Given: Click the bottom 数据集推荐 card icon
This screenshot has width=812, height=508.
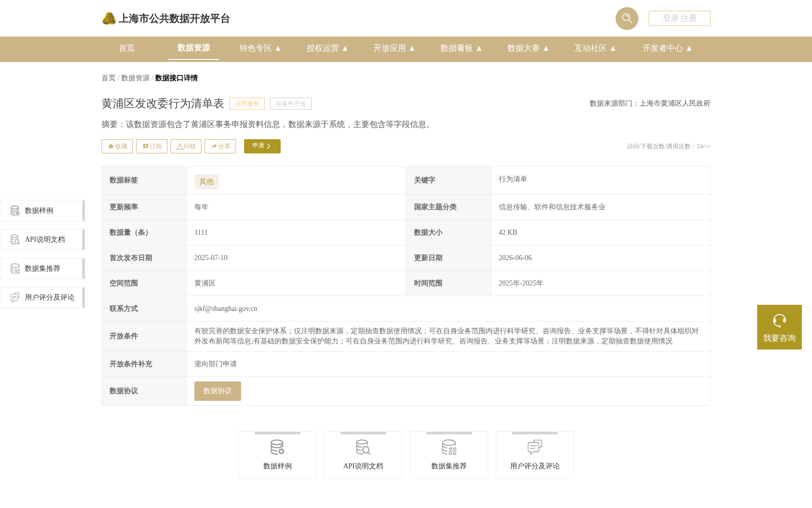Looking at the screenshot, I should (x=449, y=448).
